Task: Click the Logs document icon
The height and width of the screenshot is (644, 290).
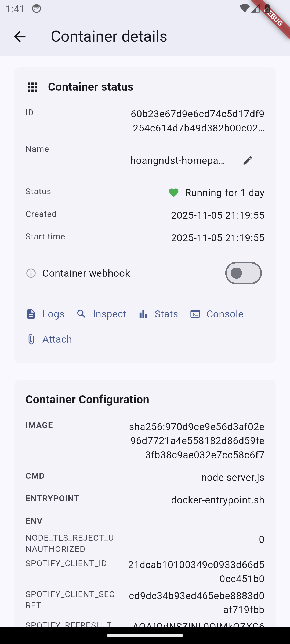Action: [31, 314]
